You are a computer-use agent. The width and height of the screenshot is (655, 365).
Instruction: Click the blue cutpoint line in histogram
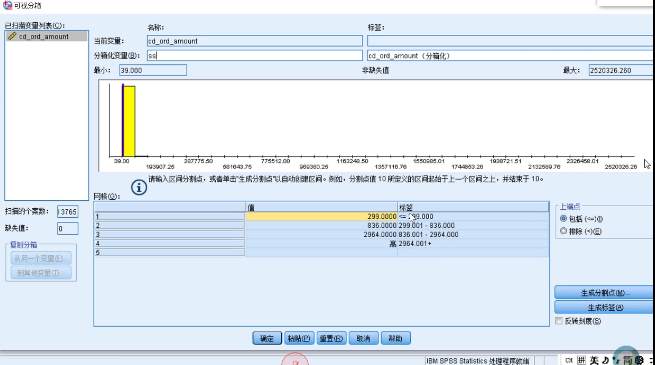coord(123,120)
